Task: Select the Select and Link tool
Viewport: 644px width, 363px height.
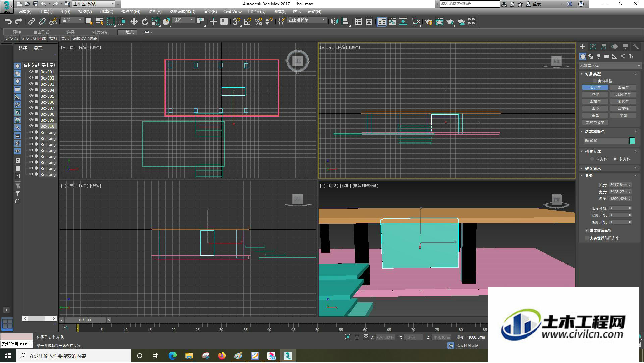Action: 31,22
